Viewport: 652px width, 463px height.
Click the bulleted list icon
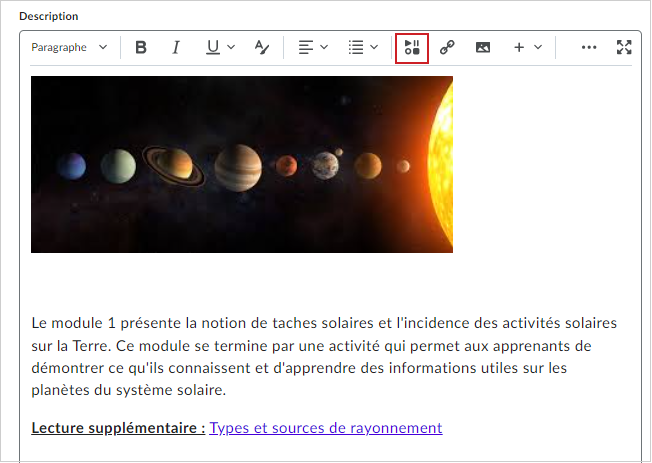(x=356, y=47)
